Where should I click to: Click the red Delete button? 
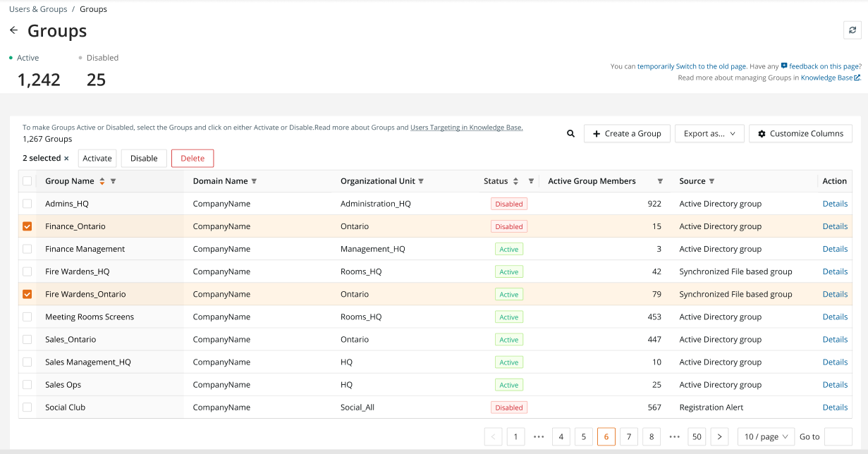[192, 158]
